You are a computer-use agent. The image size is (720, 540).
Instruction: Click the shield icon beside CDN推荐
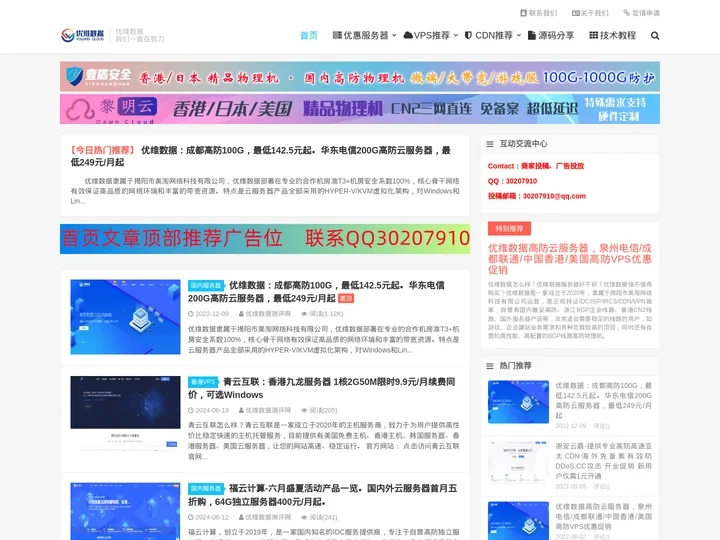tap(468, 35)
